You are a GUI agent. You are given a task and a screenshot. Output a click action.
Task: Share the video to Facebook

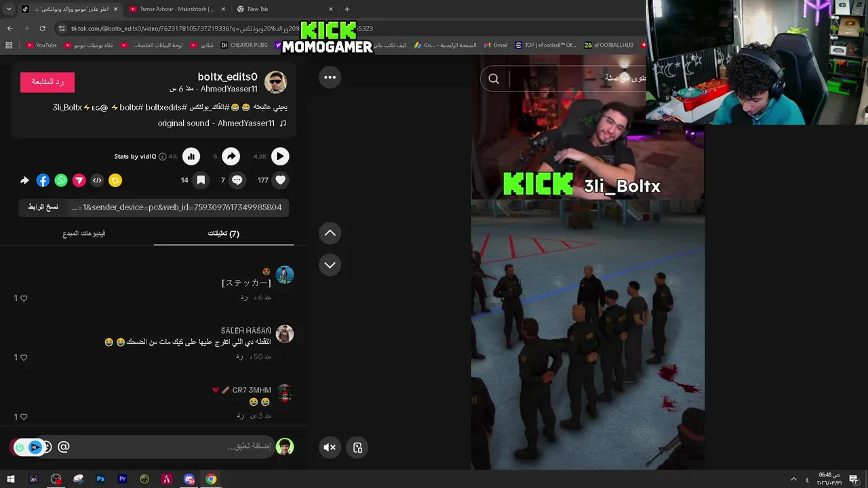43,180
